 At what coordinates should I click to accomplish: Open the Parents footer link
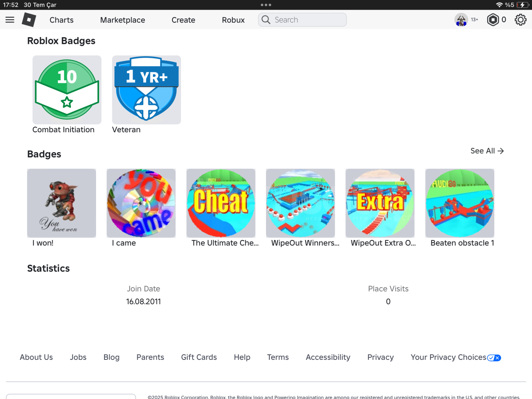[x=150, y=357]
